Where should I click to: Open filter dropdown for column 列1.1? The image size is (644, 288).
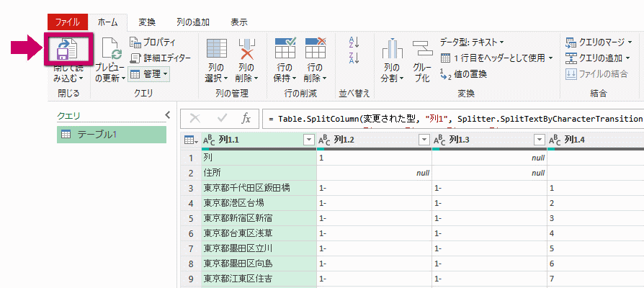(309, 139)
